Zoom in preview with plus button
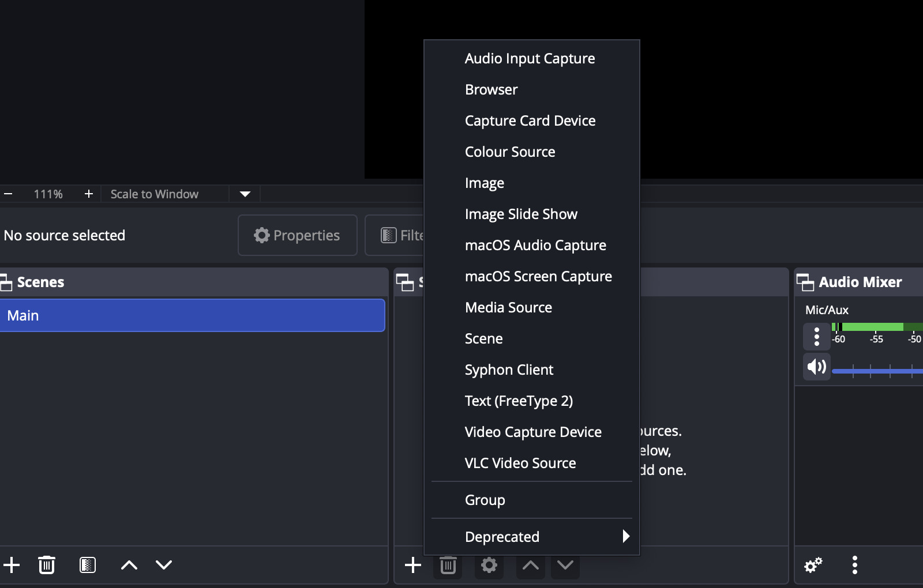Image resolution: width=923 pixels, height=588 pixels. point(89,194)
